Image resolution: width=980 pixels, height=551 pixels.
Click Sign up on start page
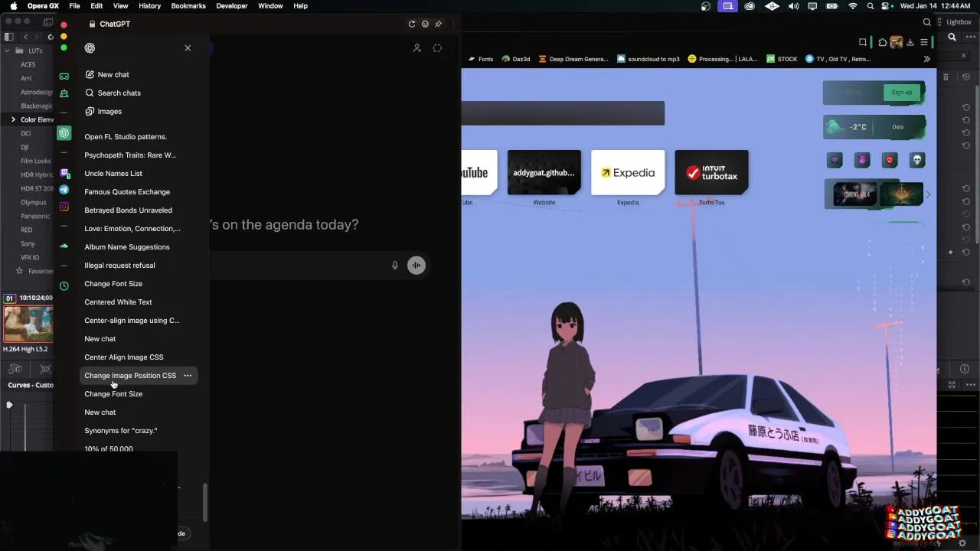tap(902, 93)
